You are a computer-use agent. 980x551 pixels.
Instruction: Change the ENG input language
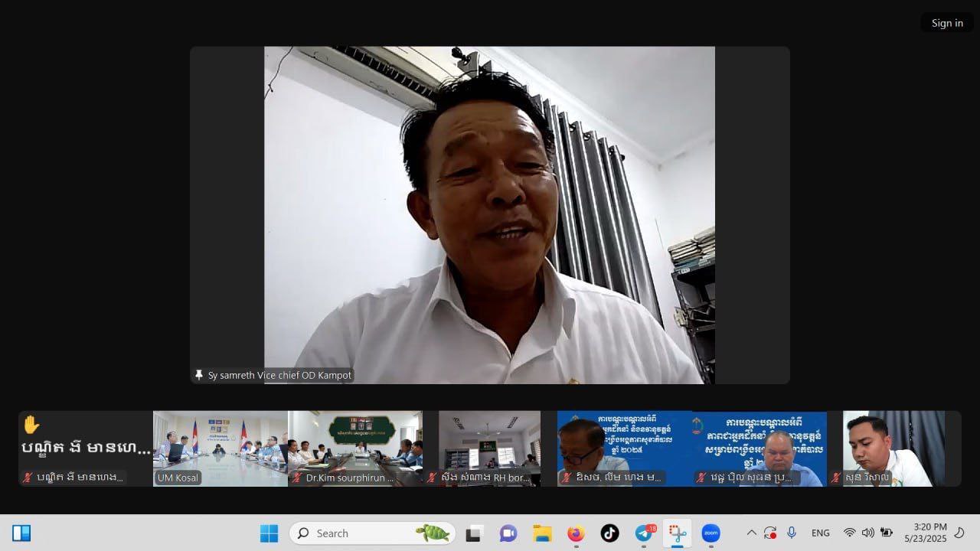click(821, 533)
